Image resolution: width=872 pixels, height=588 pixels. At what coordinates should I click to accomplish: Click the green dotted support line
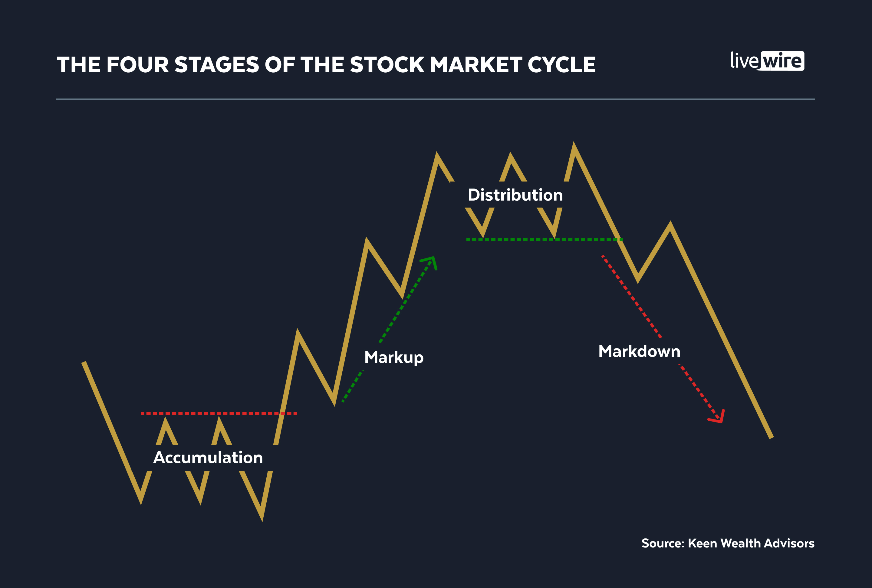[x=545, y=239]
